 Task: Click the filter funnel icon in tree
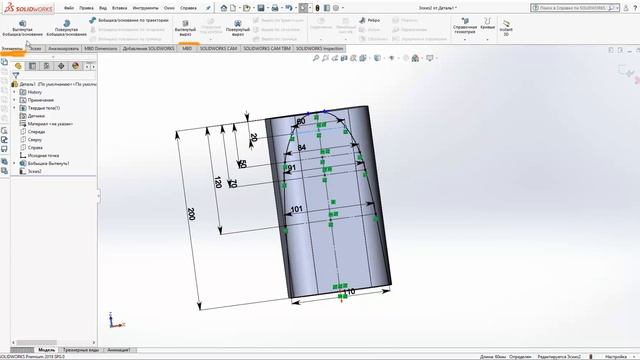point(16,75)
